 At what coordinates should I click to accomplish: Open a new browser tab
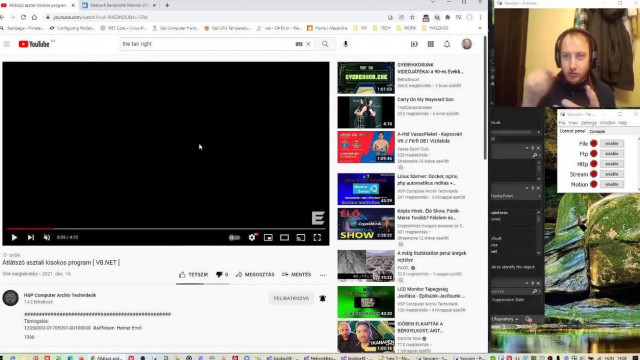pyautogui.click(x=167, y=5)
